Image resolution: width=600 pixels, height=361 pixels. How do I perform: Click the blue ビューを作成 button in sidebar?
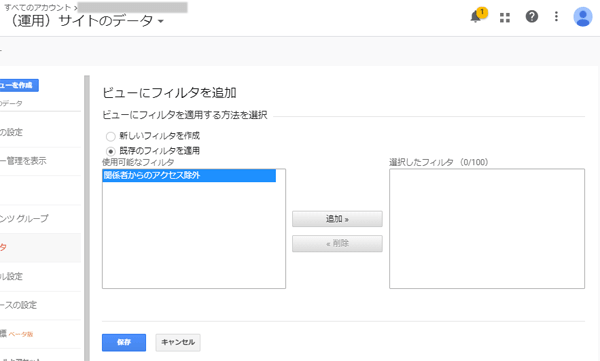[x=18, y=85]
